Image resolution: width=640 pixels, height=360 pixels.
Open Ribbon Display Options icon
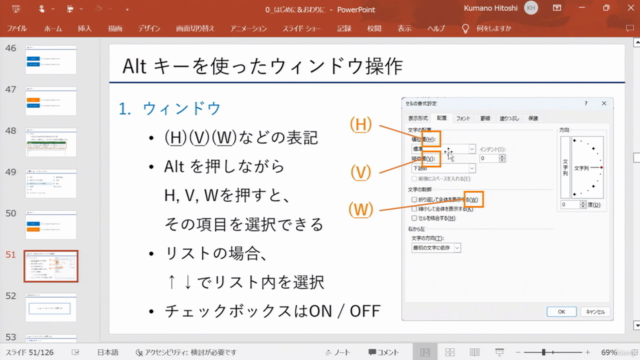click(557, 8)
